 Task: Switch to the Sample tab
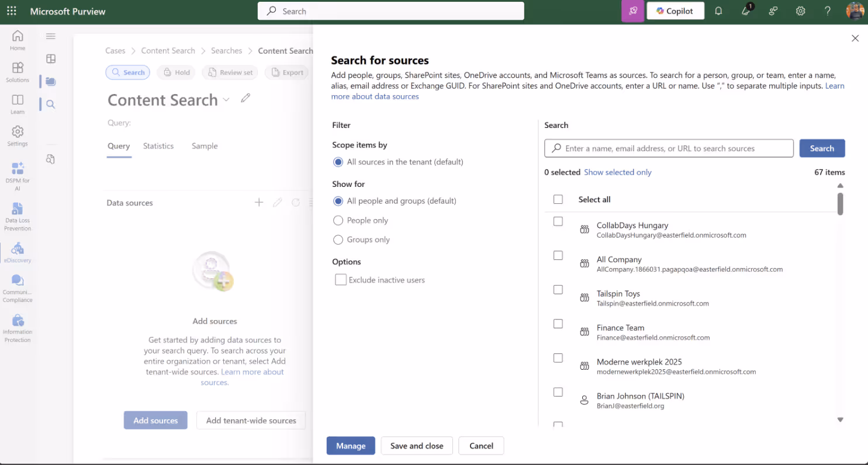(x=205, y=146)
